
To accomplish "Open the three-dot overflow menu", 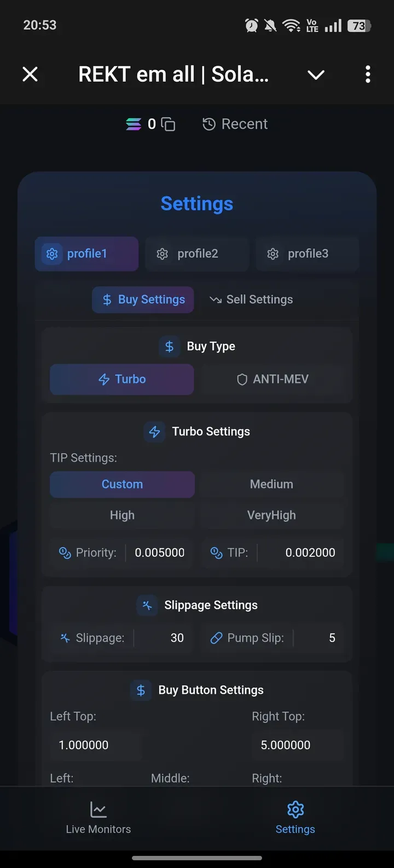I will click(367, 74).
